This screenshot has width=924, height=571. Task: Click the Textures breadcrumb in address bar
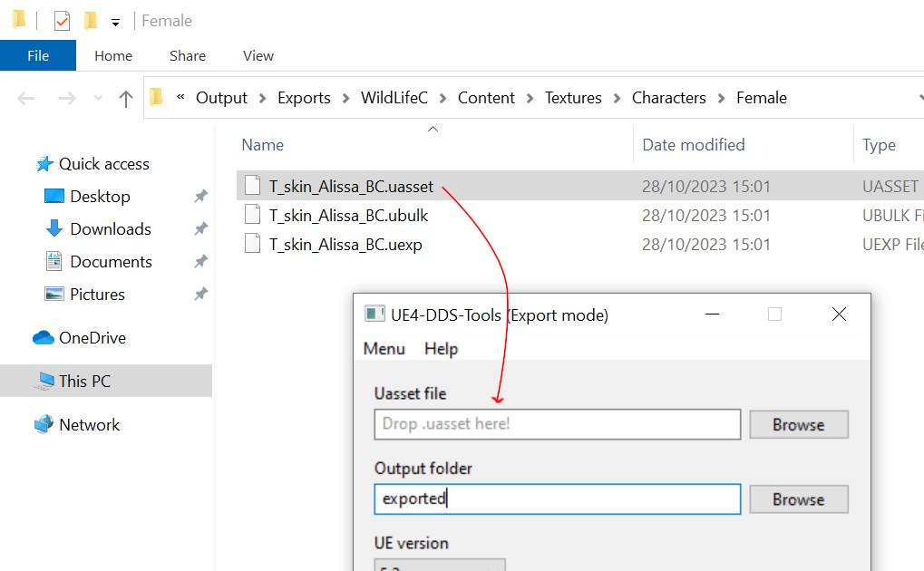tap(572, 98)
